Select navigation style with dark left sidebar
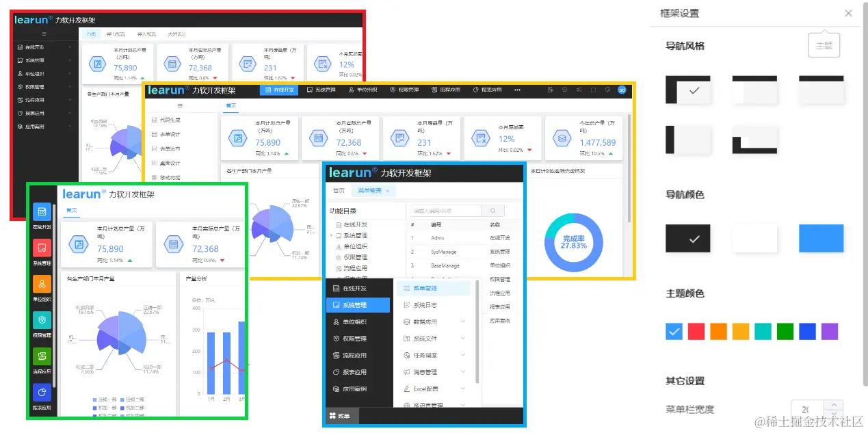 point(688,139)
